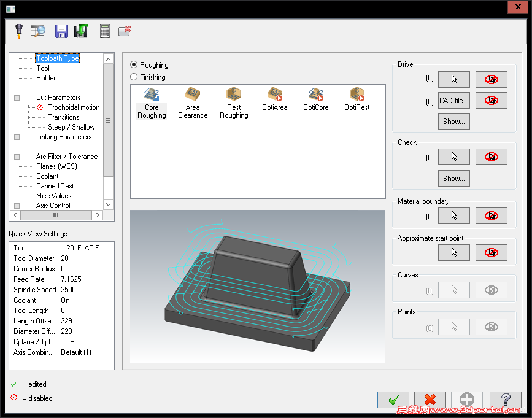532x418 pixels.
Task: Click the plus apply button at bottom
Action: 467,400
